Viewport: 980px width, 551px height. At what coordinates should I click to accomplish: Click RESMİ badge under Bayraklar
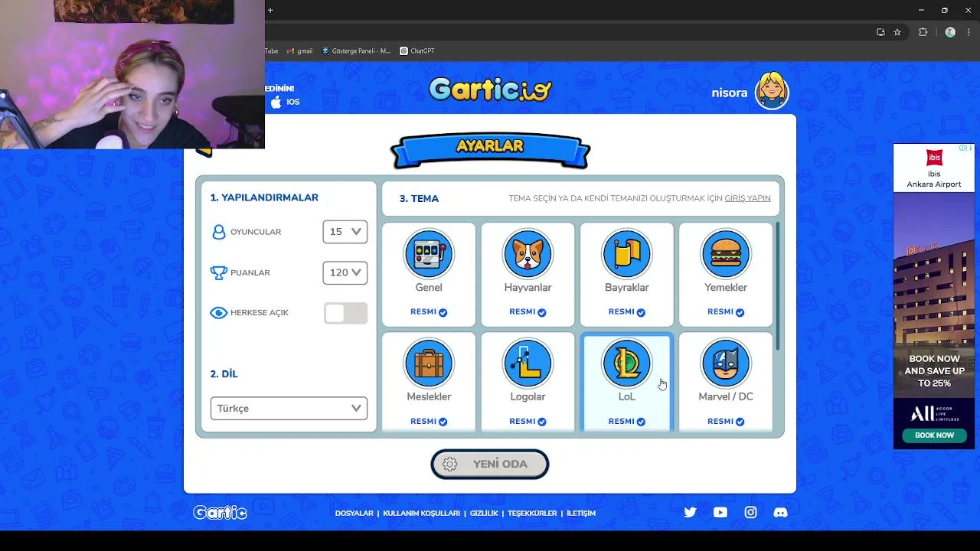(627, 312)
